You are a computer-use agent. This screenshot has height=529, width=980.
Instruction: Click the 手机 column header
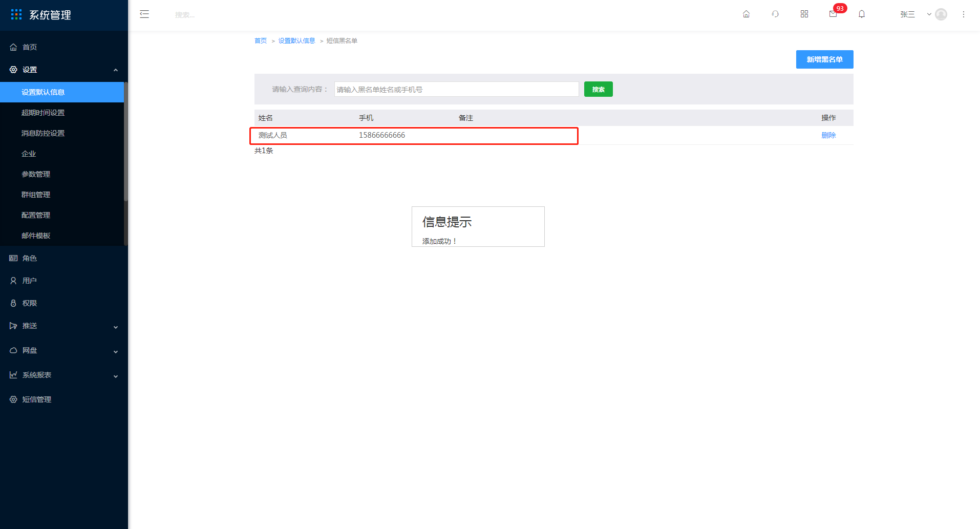pyautogui.click(x=366, y=118)
